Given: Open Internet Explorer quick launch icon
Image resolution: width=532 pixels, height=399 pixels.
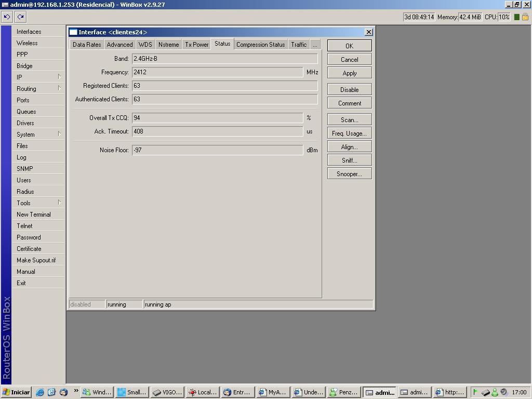Looking at the screenshot, I should click(40, 392).
